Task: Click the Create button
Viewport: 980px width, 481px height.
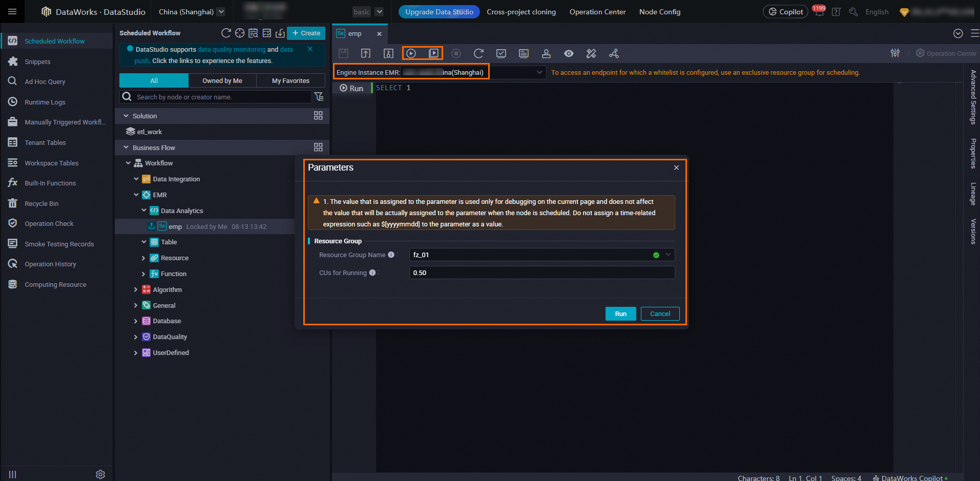Action: 306,33
